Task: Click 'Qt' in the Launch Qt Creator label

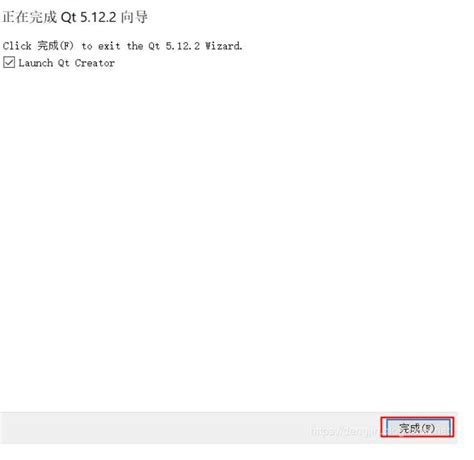Action: [x=64, y=63]
